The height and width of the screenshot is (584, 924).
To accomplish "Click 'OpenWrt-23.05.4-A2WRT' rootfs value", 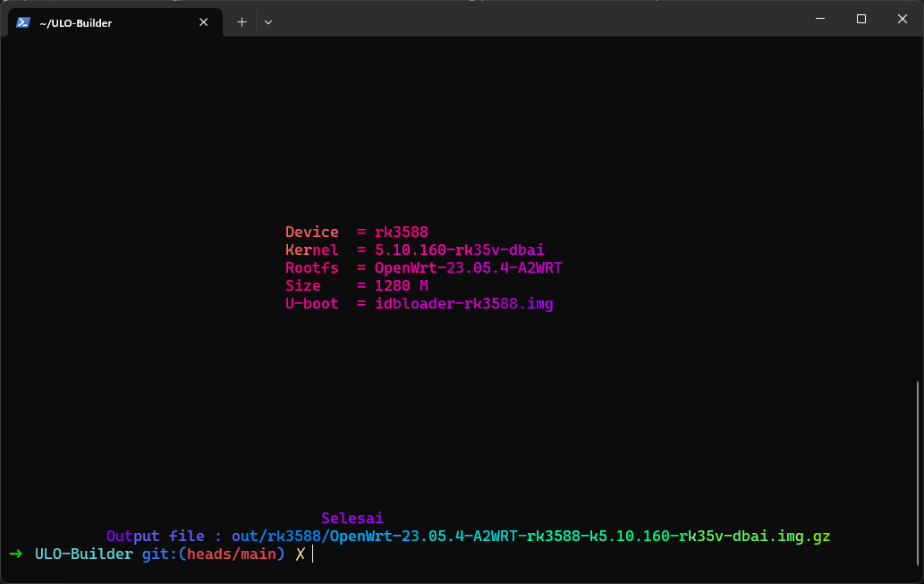I will pyautogui.click(x=469, y=267).
